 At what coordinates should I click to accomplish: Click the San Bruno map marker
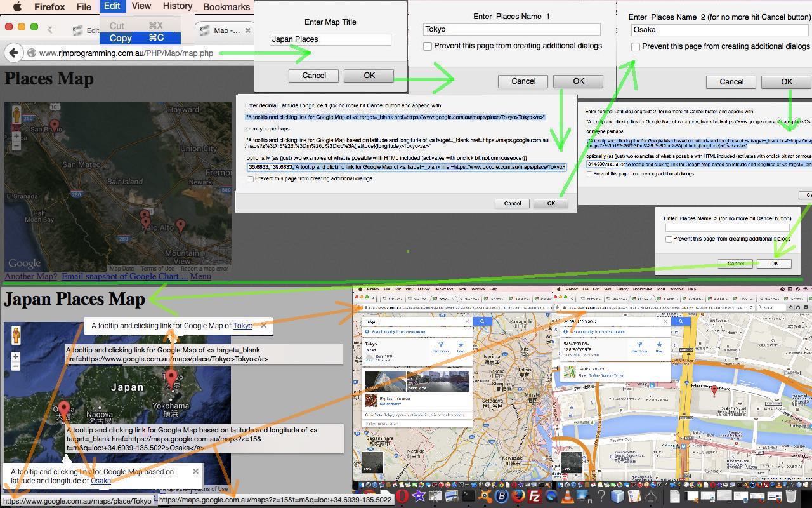[x=55, y=126]
